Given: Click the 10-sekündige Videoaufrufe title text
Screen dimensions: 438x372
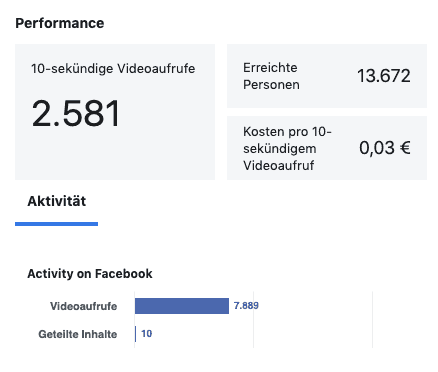Looking at the screenshot, I should (x=113, y=69).
